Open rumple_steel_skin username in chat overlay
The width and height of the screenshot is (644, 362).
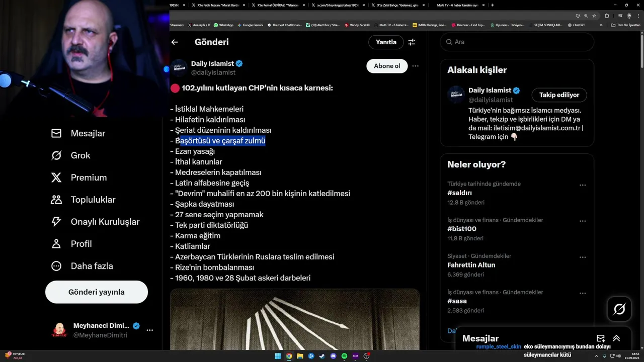pyautogui.click(x=499, y=346)
